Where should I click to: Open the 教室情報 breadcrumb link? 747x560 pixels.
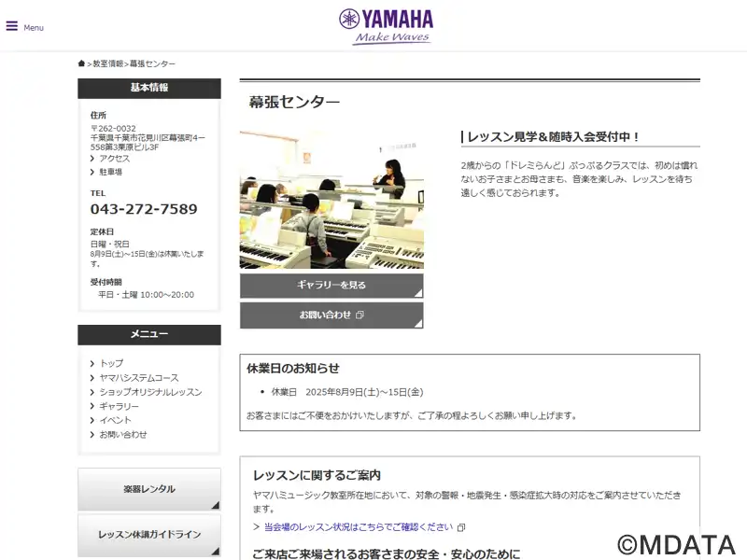click(108, 63)
